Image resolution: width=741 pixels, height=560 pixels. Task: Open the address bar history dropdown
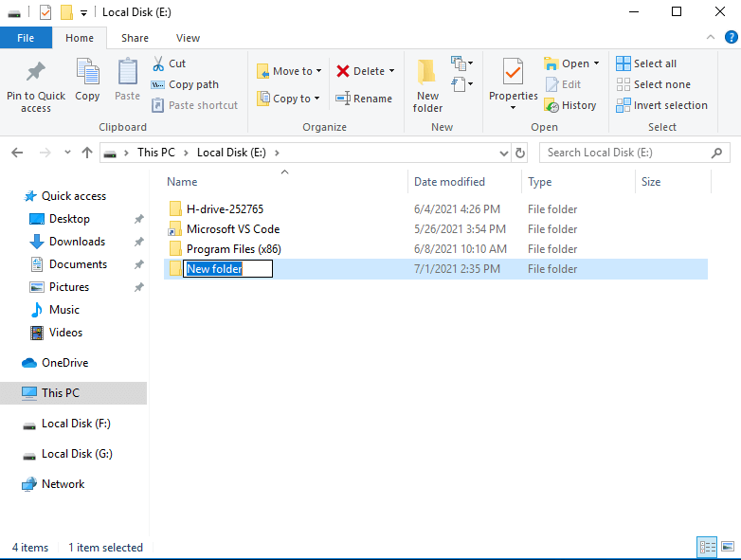point(503,153)
